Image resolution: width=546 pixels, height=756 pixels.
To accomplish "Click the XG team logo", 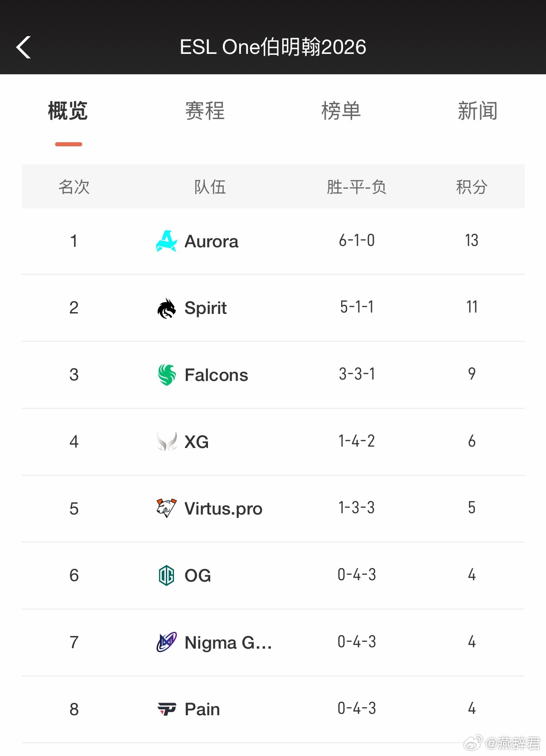I will (x=166, y=442).
